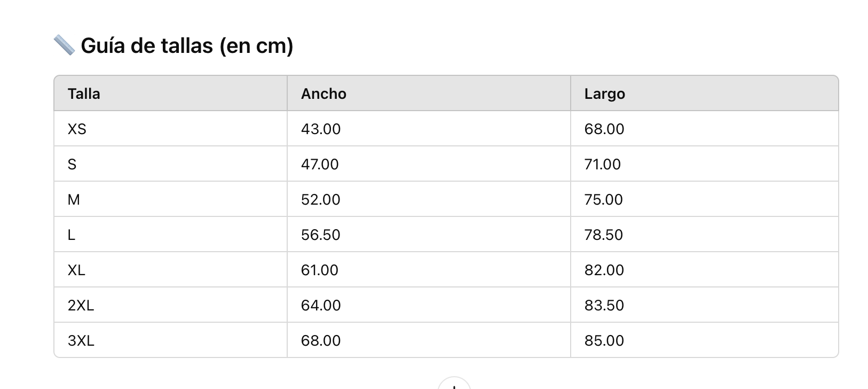
Task: Select the 85.00 length value
Action: click(604, 340)
